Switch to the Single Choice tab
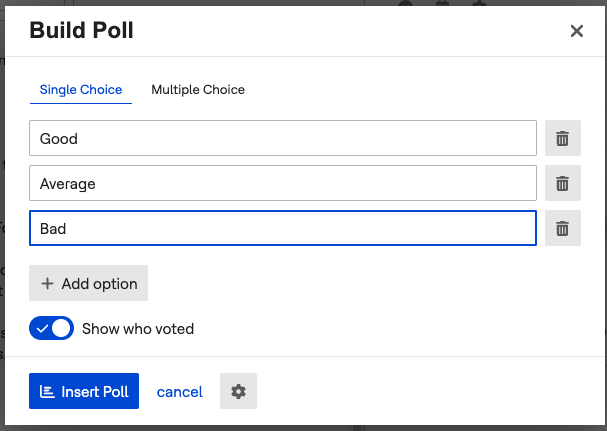Screen dimensions: 607x431 point(80,90)
